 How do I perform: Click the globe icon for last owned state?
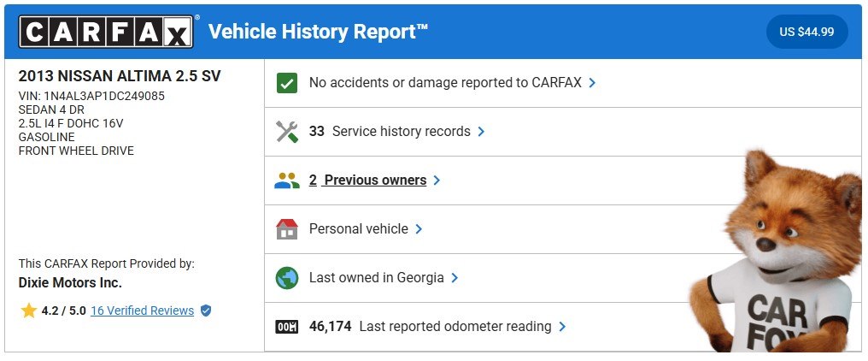tap(287, 278)
